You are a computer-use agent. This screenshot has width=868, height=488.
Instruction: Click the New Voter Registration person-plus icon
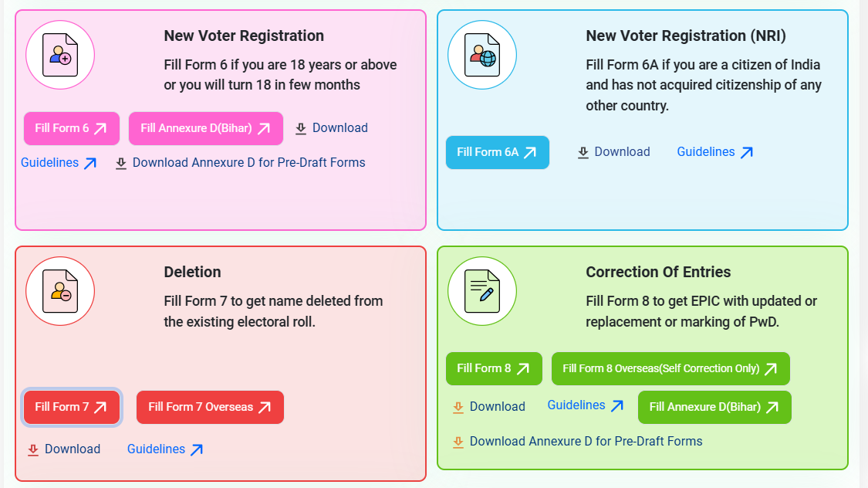tap(60, 54)
